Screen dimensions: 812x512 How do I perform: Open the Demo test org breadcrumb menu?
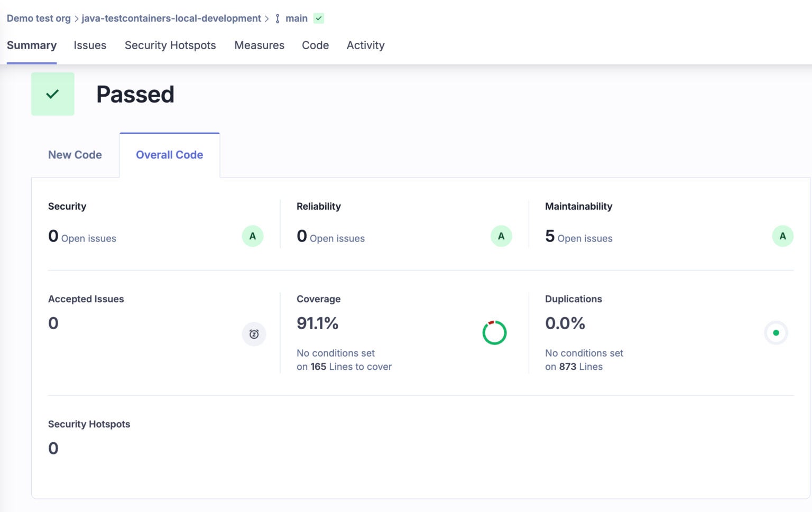38,18
